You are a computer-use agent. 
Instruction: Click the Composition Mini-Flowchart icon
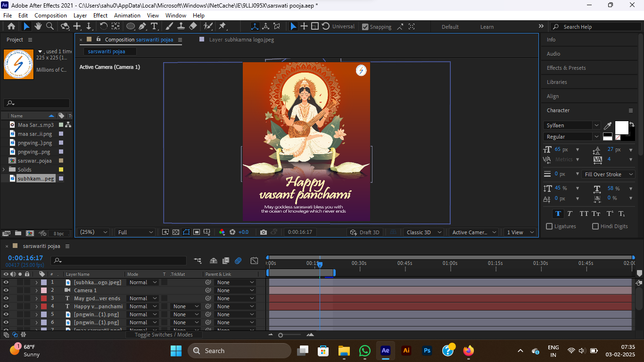pyautogui.click(x=198, y=261)
